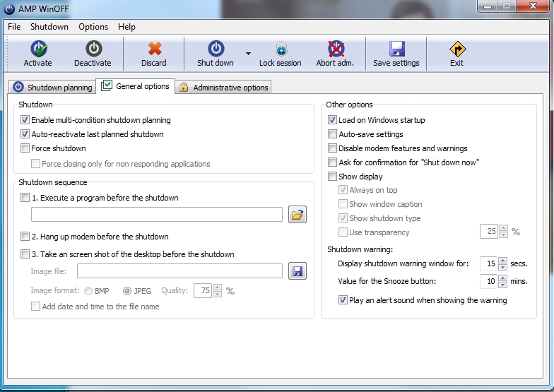This screenshot has width=554, height=392.
Task: Increase Snooze button minutes value
Action: pos(503,278)
